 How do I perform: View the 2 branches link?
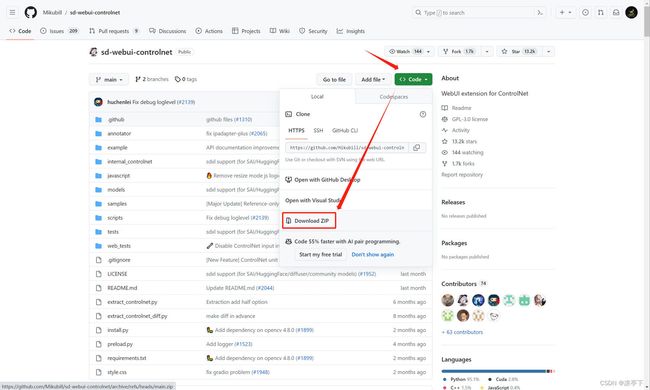(152, 79)
